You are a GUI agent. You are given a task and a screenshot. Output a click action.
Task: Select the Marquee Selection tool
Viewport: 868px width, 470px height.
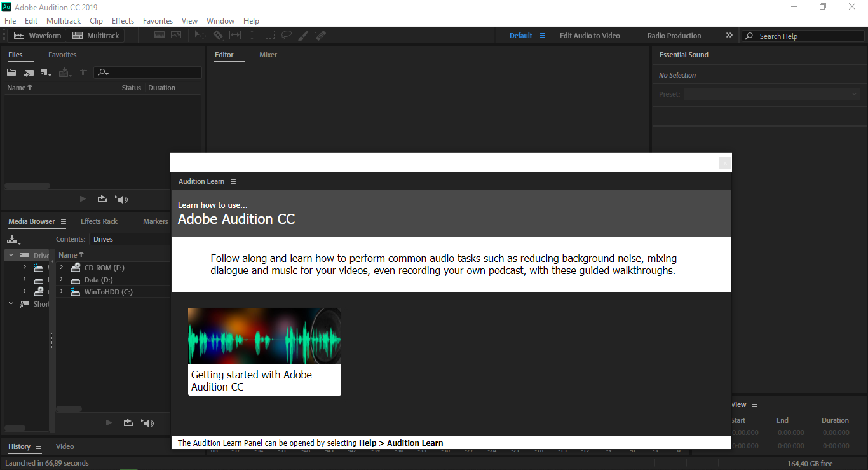(x=269, y=35)
